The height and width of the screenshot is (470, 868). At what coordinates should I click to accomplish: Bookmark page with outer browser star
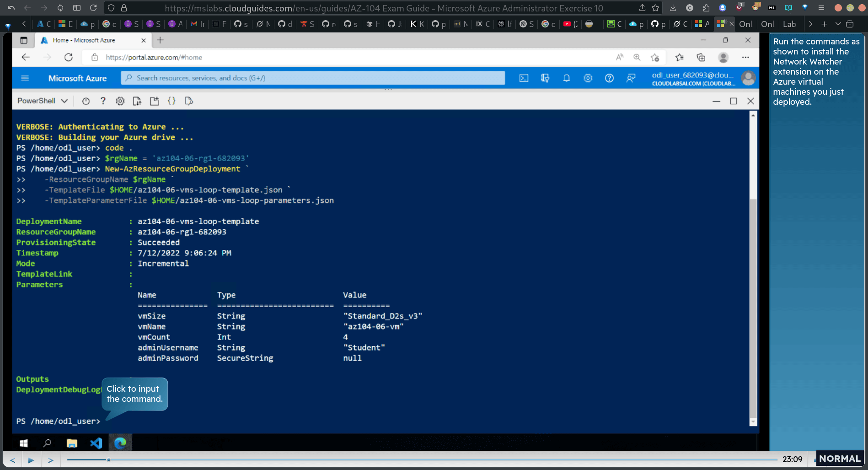[655, 8]
